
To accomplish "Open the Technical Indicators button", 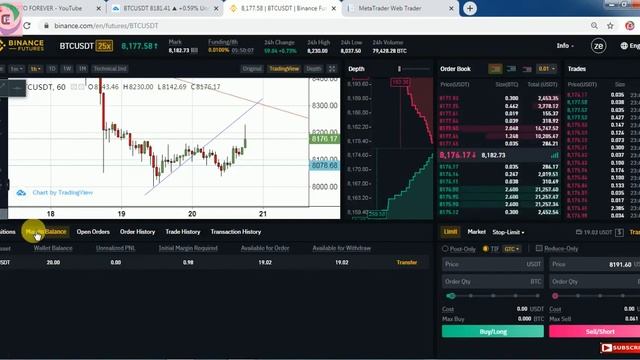I will 110,69.
